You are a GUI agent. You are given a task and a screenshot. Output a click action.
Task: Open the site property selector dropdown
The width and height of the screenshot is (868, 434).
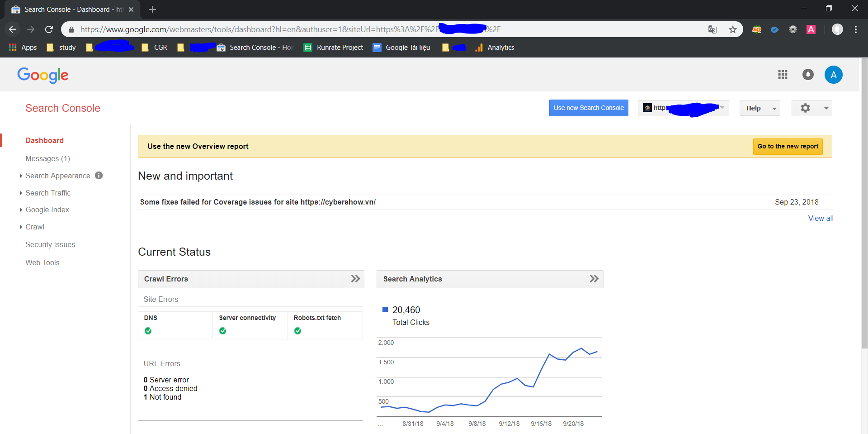point(683,108)
